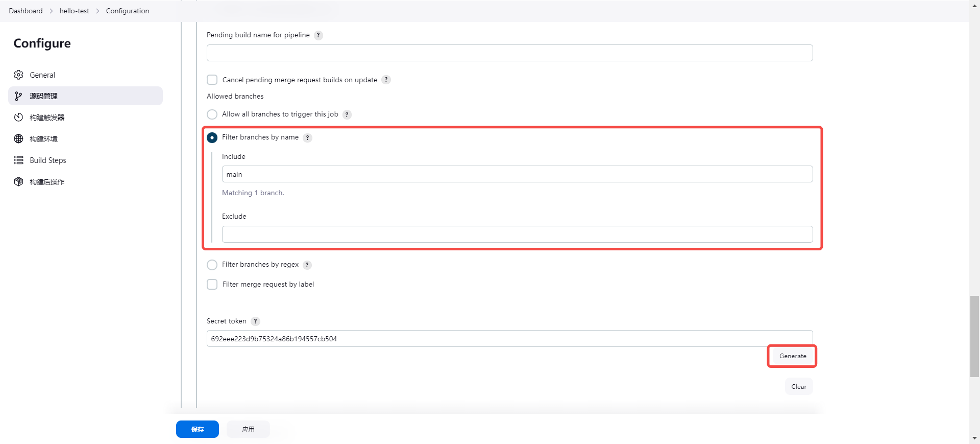The width and height of the screenshot is (980, 444).
Task: Click the 构建后操作 cube icon
Action: click(x=19, y=182)
